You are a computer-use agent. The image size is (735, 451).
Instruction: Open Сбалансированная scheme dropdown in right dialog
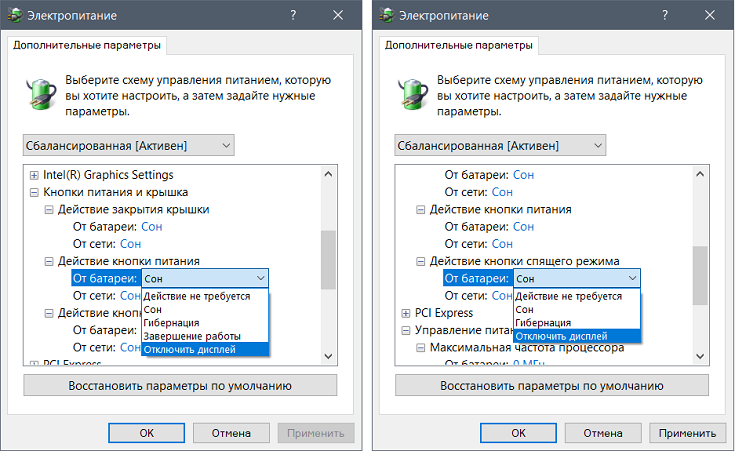coord(500,146)
